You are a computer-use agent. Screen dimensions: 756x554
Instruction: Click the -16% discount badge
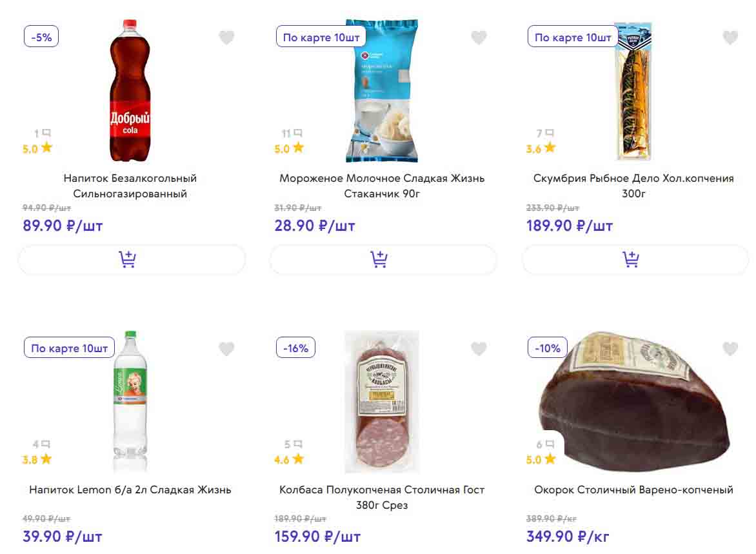pos(295,348)
